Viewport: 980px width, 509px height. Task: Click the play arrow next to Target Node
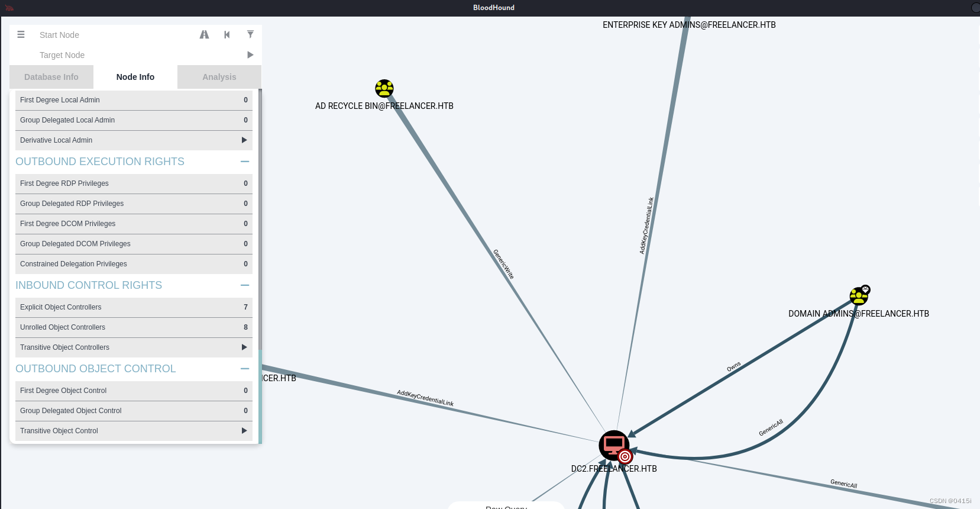click(250, 54)
